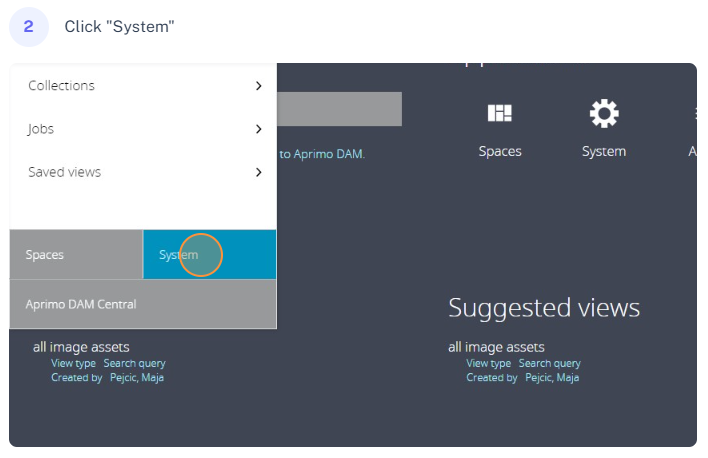Click the System gear icon
The width and height of the screenshot is (708, 458).
[604, 113]
